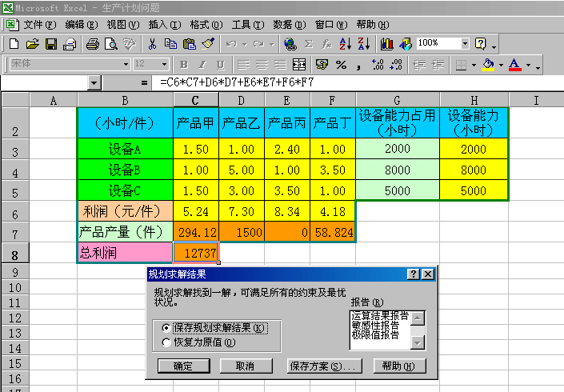Click Increase Decimal icon
Viewport: 564px width, 392px height.
378,65
